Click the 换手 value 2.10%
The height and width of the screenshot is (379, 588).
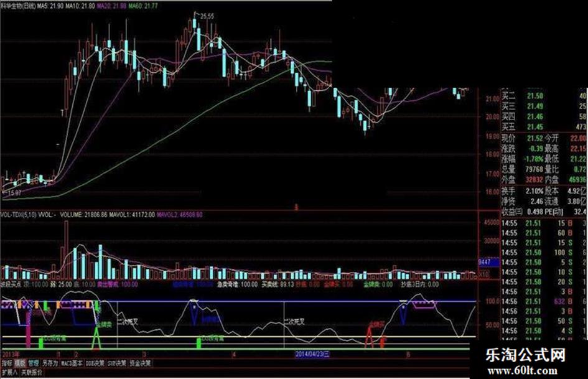[x=534, y=191]
